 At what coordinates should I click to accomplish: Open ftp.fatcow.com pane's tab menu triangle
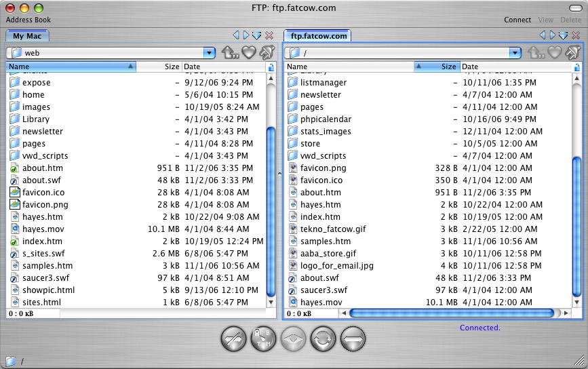pyautogui.click(x=564, y=36)
